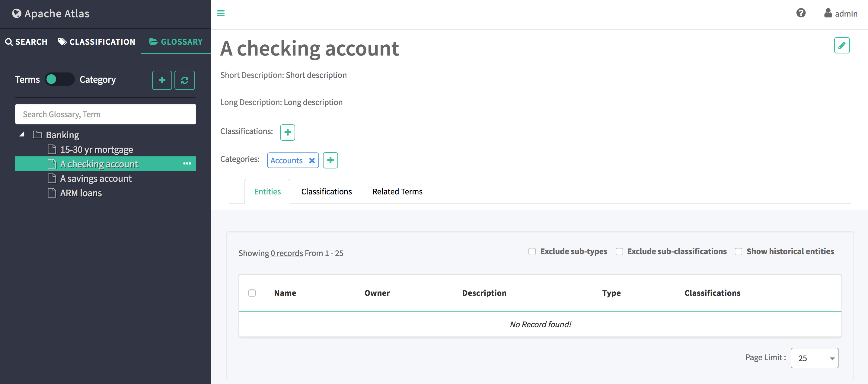868x384 pixels.
Task: Click the refresh glossary icon button
Action: 184,80
